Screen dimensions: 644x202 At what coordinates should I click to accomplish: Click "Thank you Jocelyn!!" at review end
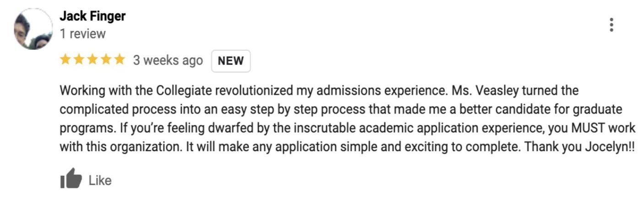(x=579, y=147)
